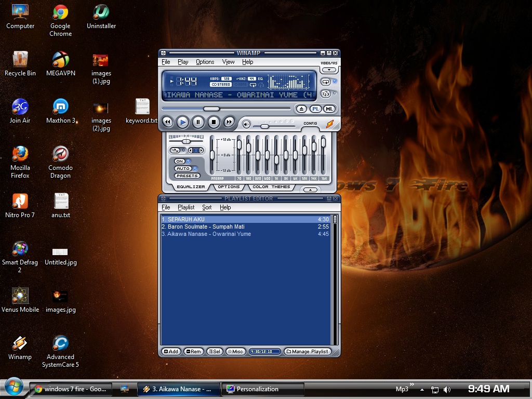
Task: Pause the current Winamp track
Action: tap(198, 122)
